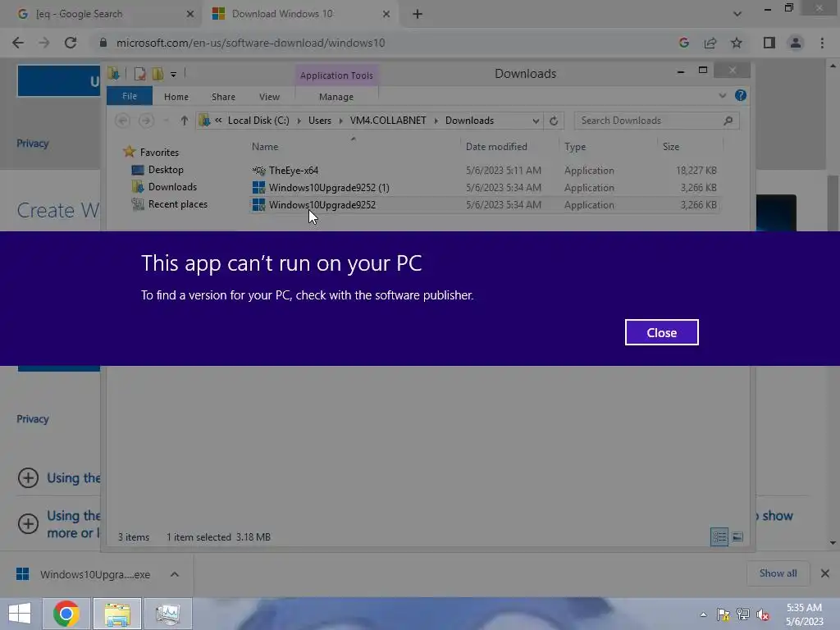
Task: Click the Explorer help question mark icon
Action: (741, 95)
